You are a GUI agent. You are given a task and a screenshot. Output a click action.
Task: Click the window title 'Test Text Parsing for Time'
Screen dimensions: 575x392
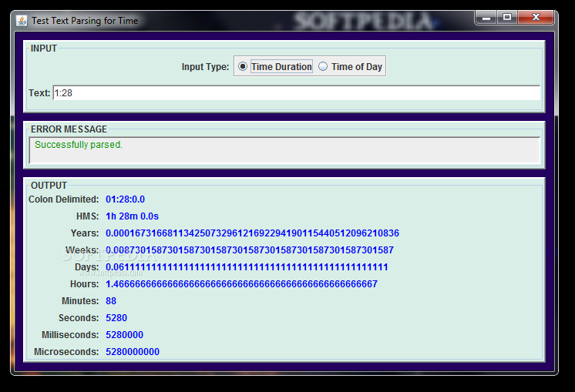pyautogui.click(x=85, y=21)
